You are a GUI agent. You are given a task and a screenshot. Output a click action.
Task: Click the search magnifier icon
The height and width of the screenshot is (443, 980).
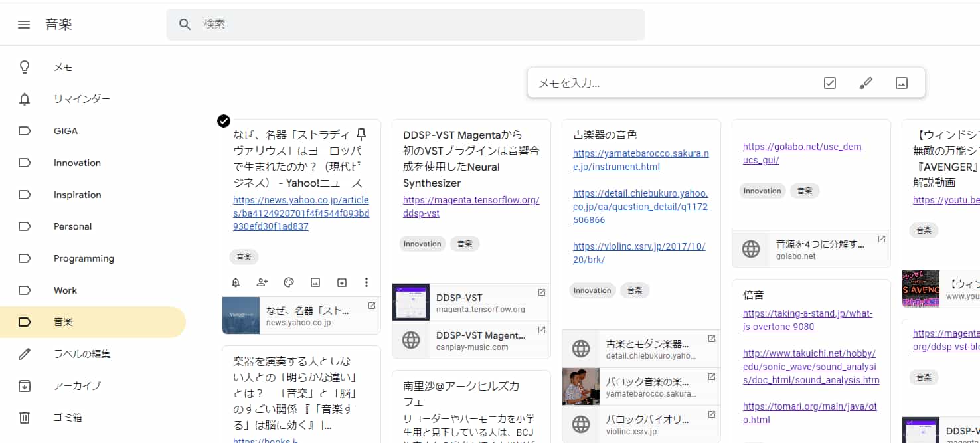click(184, 24)
